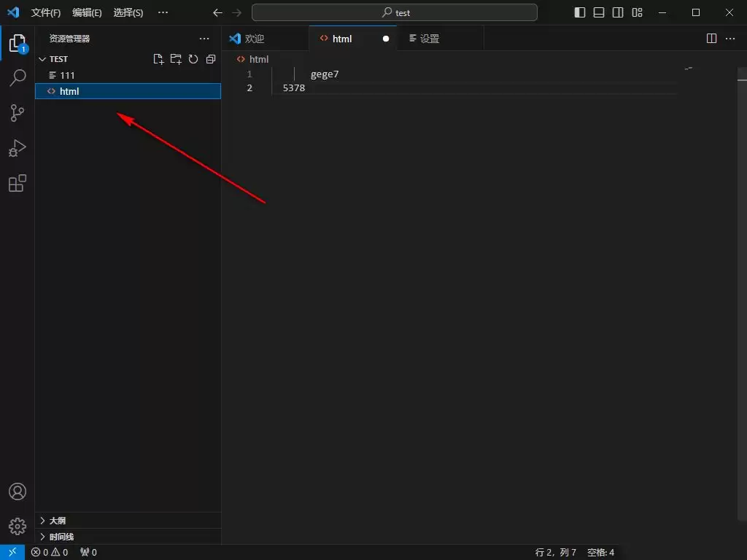
Task: Select the Source Control icon
Action: click(x=17, y=113)
